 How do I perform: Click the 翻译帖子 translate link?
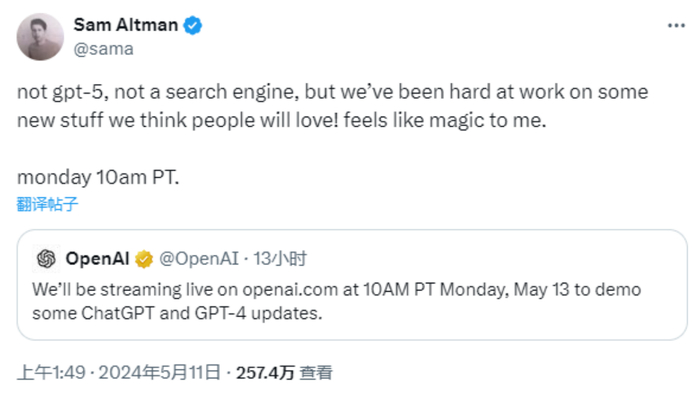47,205
